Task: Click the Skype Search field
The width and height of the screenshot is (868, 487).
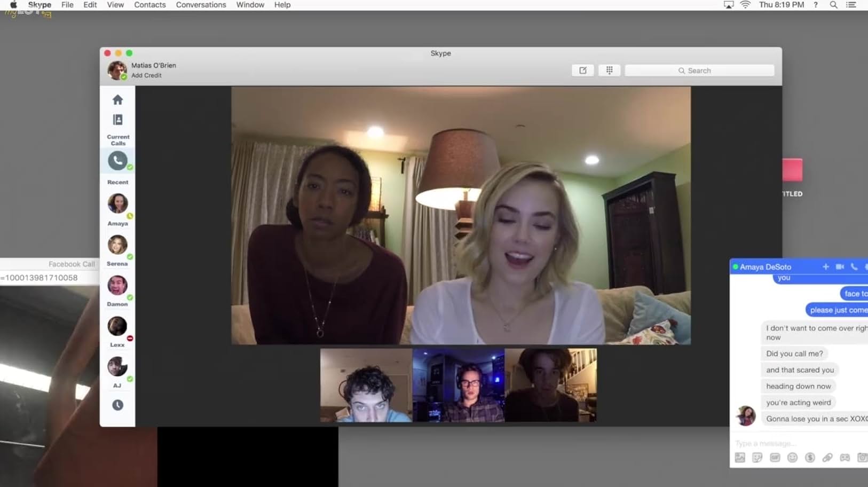Action: (x=699, y=70)
